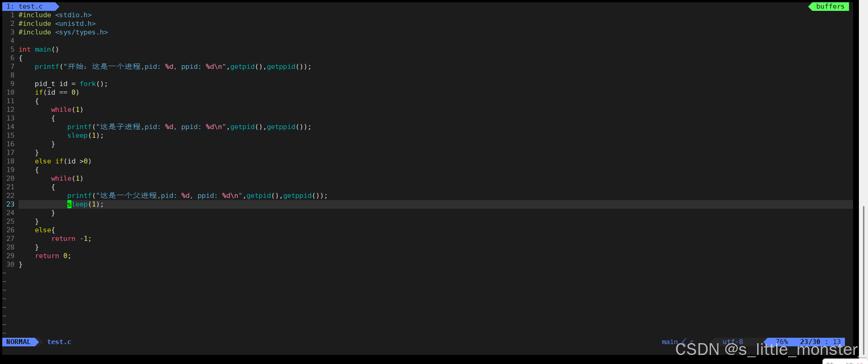The height and width of the screenshot is (364, 868).
Task: Click the else if(id >0) line
Action: pos(63,161)
